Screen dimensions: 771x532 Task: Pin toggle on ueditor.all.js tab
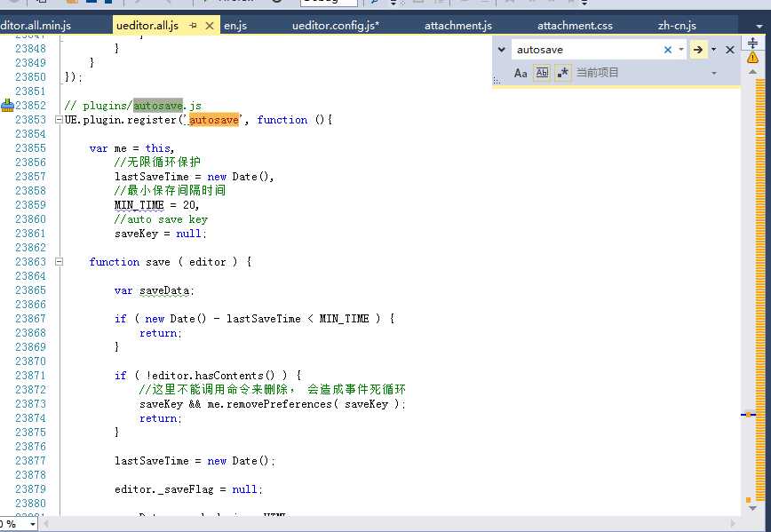click(x=194, y=26)
